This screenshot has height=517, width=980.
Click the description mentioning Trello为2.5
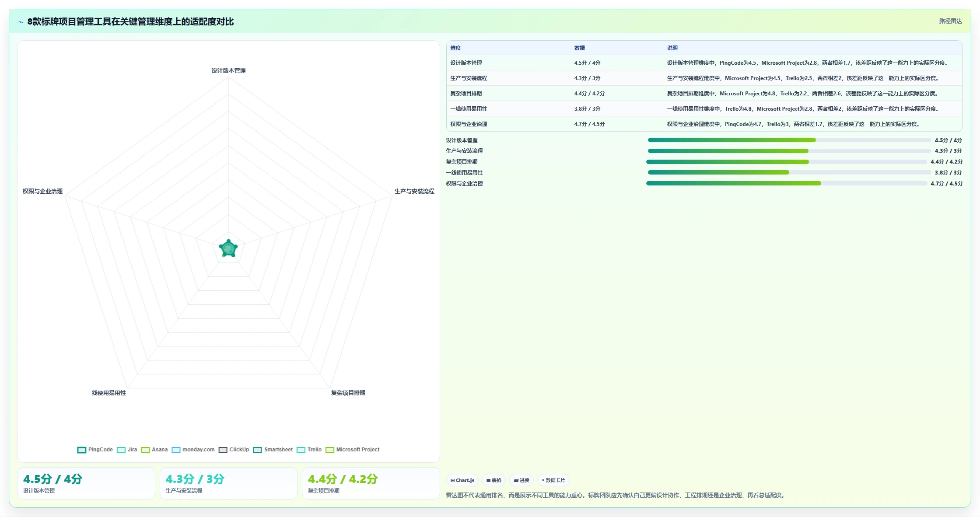803,78
